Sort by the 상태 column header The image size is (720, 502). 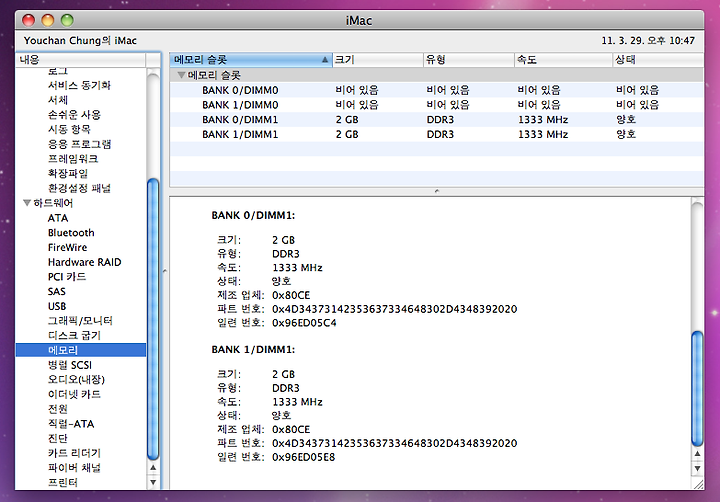pos(658,60)
